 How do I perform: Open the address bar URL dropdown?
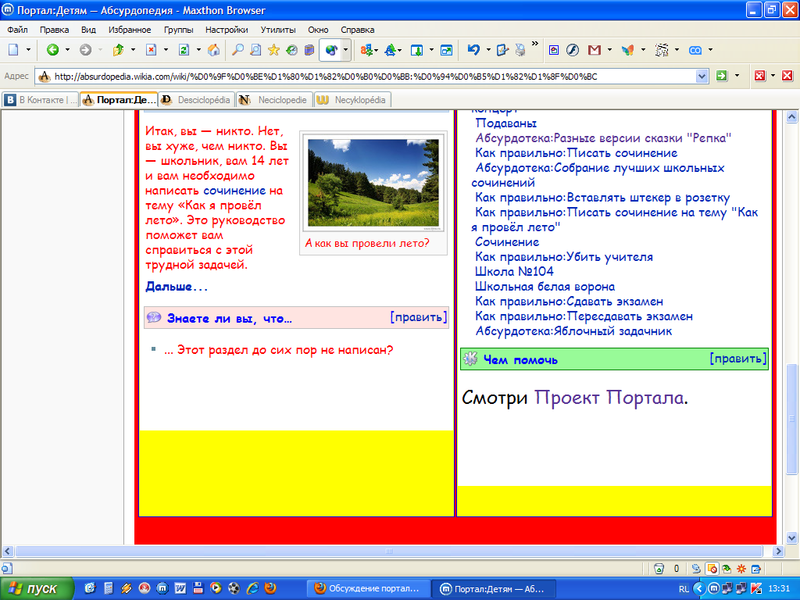tap(704, 76)
